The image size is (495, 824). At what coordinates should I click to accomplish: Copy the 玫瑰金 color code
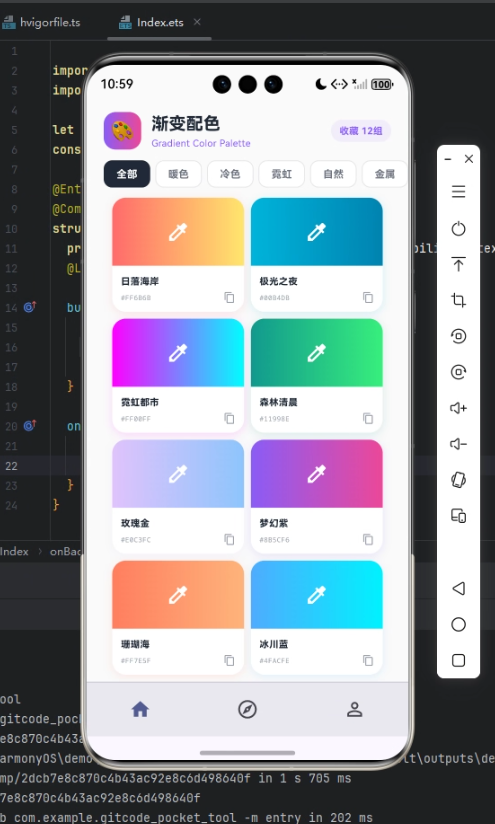click(x=229, y=539)
